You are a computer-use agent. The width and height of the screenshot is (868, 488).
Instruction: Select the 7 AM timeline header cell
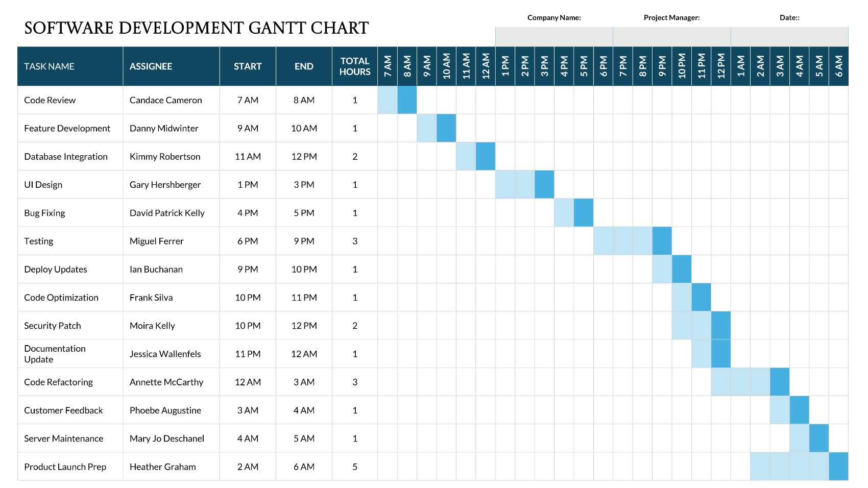point(388,65)
